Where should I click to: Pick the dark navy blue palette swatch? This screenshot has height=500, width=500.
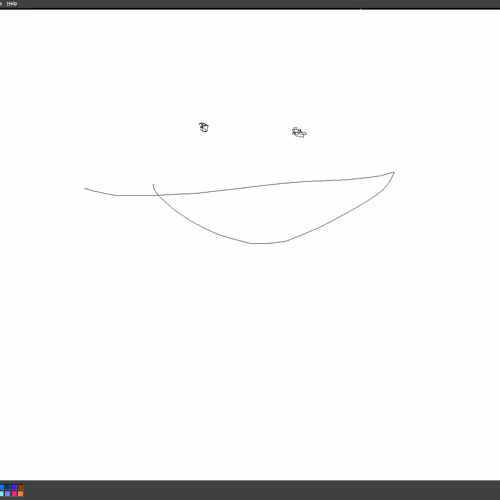7,487
